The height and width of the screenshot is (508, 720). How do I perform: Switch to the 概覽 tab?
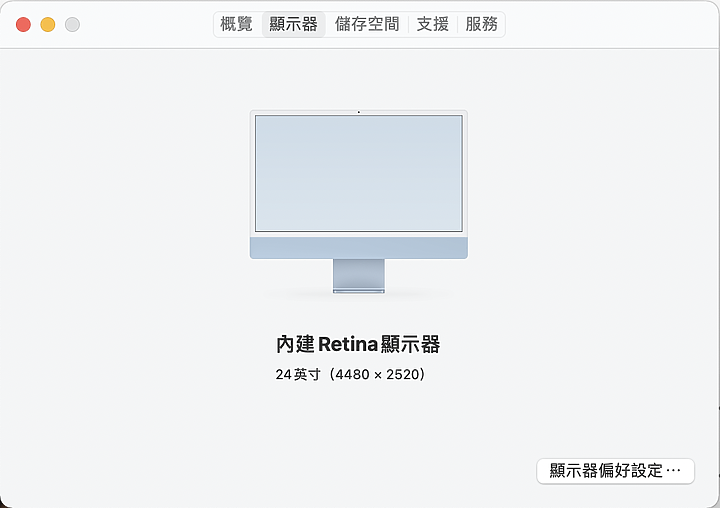click(x=236, y=24)
